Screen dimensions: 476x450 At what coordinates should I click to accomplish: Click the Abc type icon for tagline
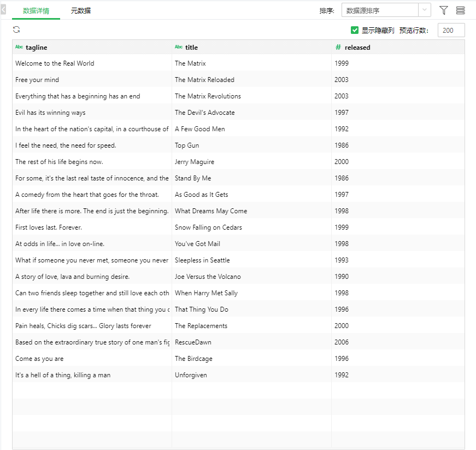click(x=19, y=47)
